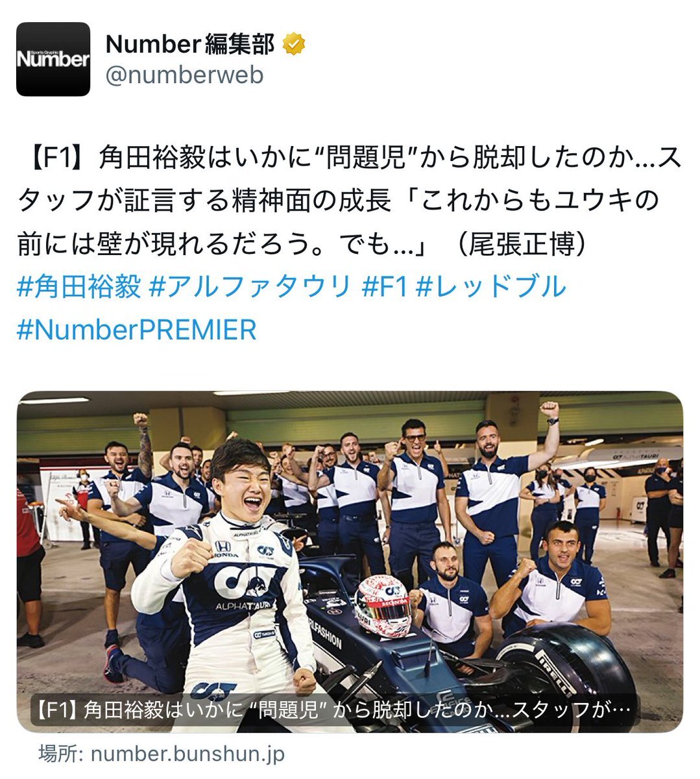
Task: Open the number.bunshun.jp source link
Action: (187, 754)
